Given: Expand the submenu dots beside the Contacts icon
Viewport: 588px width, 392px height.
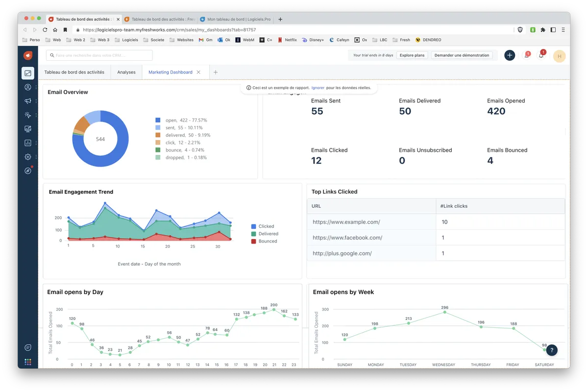Looking at the screenshot, I should [x=36, y=87].
